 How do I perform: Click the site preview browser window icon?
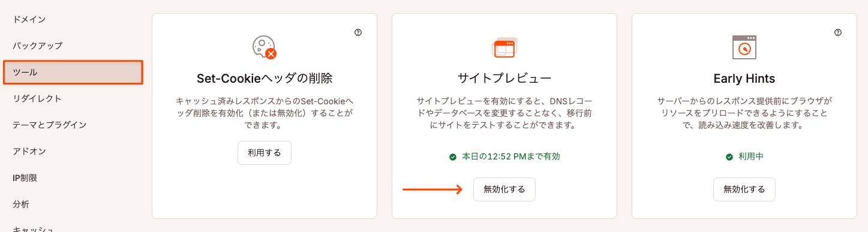pos(504,47)
